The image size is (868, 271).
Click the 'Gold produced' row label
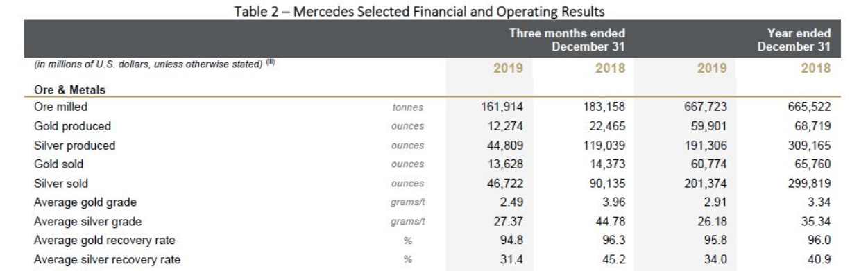68,126
